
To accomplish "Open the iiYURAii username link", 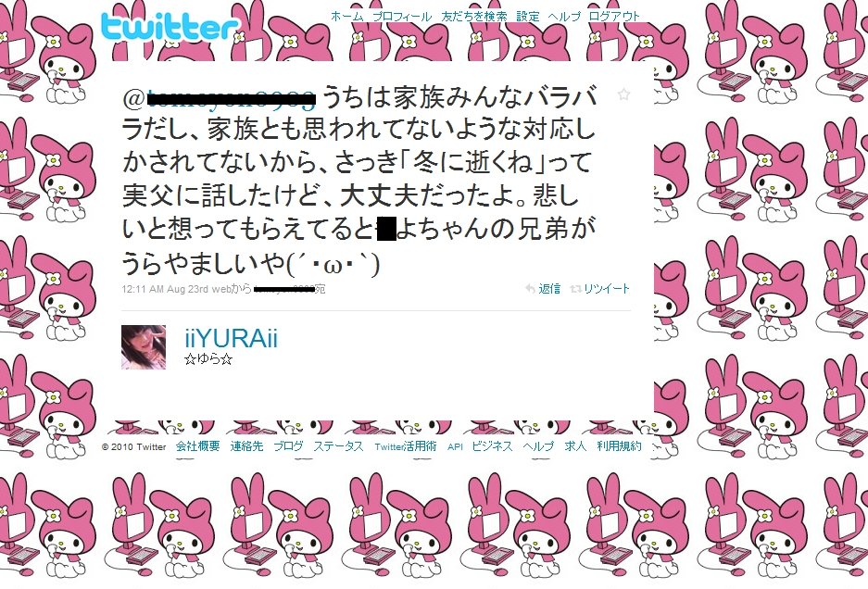I will pyautogui.click(x=231, y=338).
